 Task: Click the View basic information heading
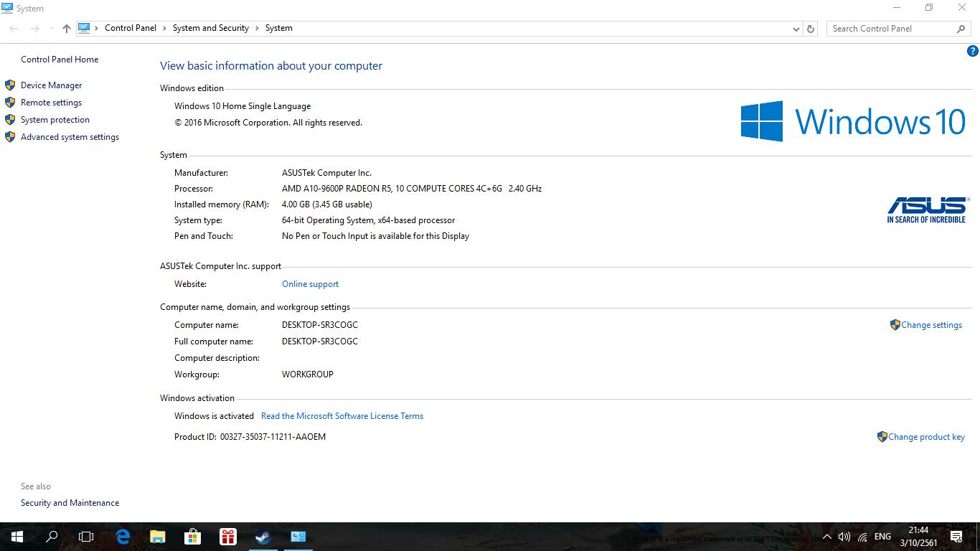tap(271, 66)
